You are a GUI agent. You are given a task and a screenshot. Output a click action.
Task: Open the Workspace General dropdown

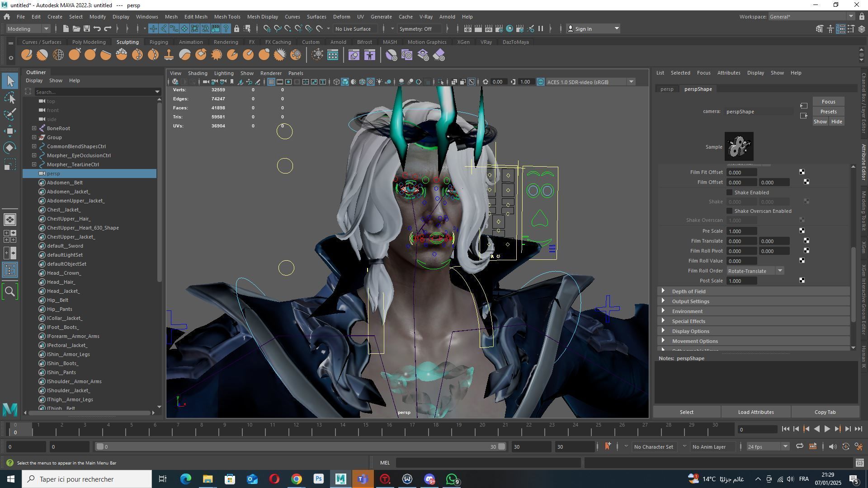pos(811,17)
